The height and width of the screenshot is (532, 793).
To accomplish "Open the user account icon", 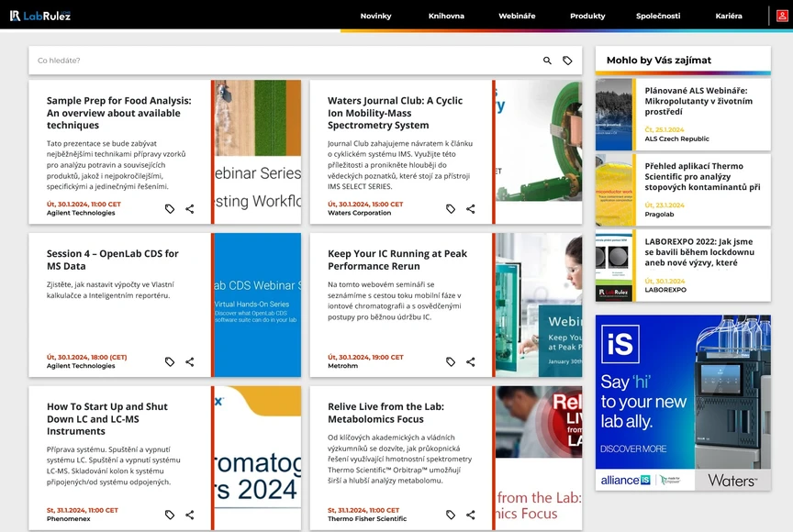I will (x=781, y=16).
